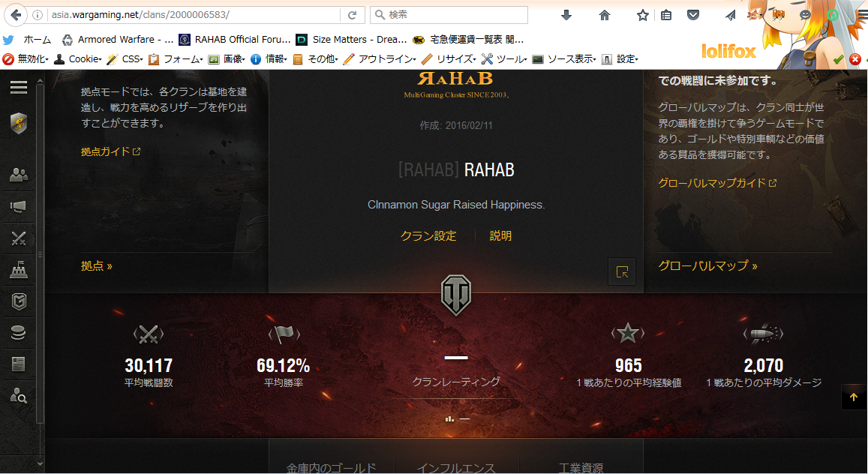Click the World of Tanks emblem icon
This screenshot has width=868, height=474.
(x=455, y=295)
